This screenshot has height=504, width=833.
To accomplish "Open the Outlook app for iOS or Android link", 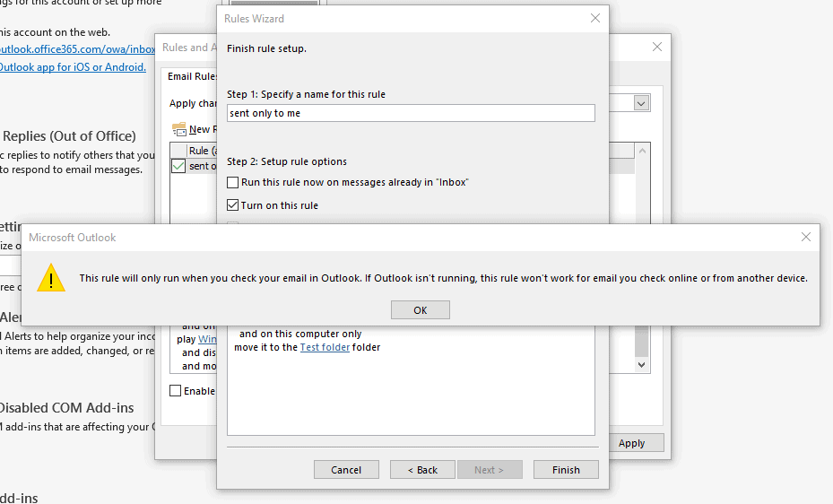I will tap(73, 67).
